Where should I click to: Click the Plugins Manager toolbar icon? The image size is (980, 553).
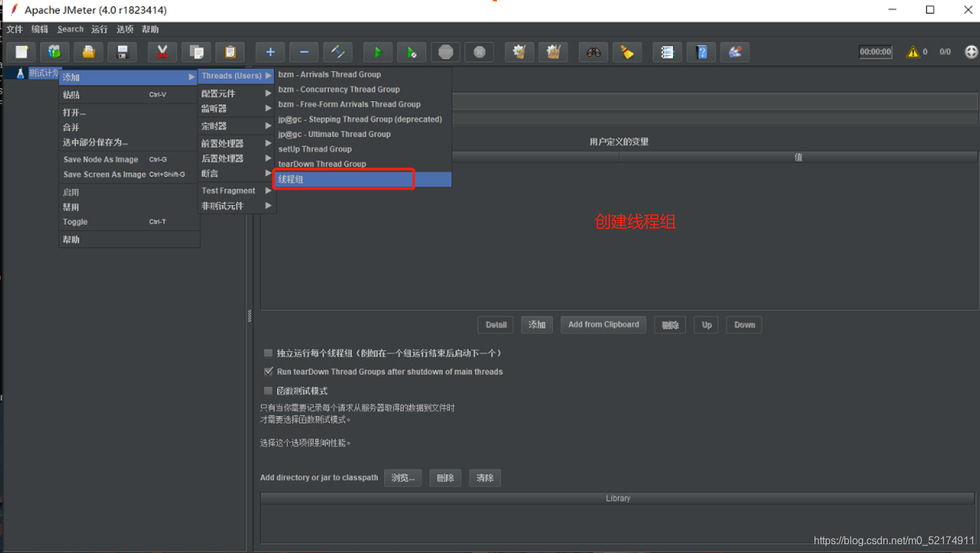coord(735,52)
